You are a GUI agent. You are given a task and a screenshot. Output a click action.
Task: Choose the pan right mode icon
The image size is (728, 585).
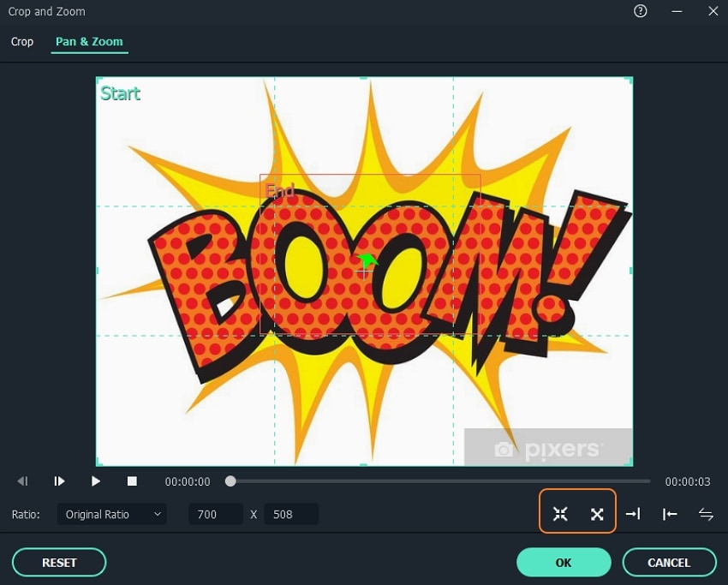(633, 514)
